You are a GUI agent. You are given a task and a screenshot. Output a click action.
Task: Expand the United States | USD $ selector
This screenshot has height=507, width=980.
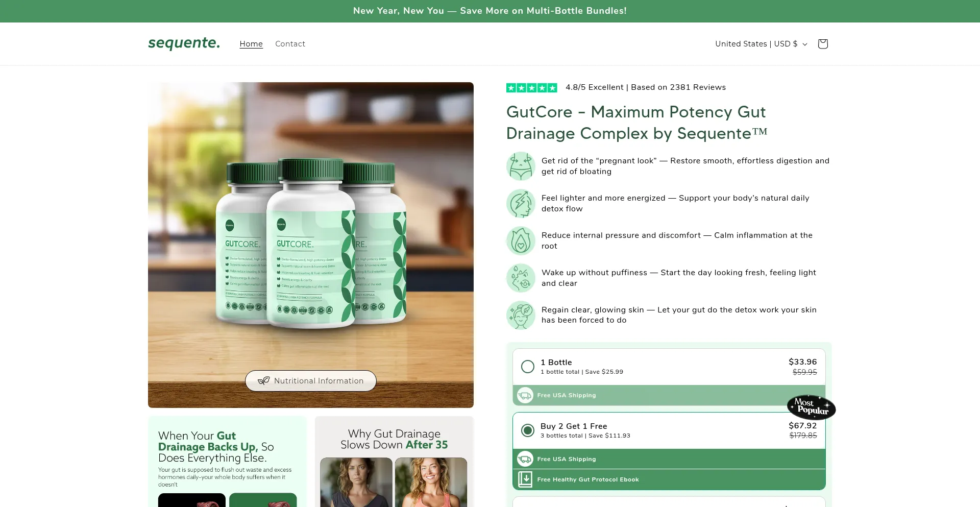[761, 44]
